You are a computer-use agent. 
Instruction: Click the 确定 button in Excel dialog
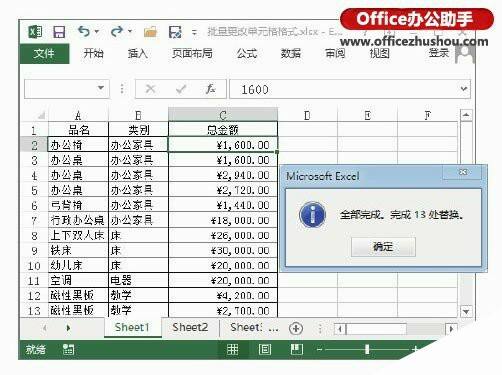pos(383,247)
